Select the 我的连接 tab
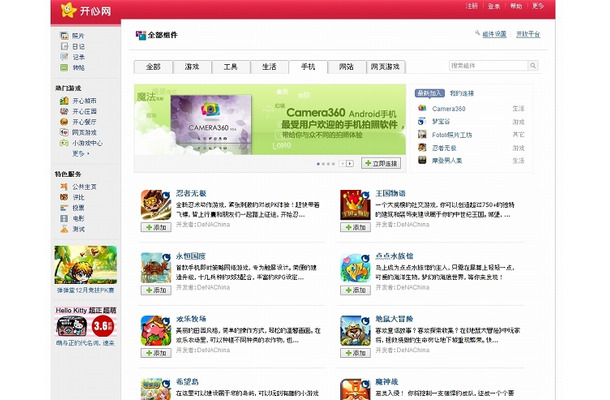This screenshot has width=610, height=400. pos(462,93)
